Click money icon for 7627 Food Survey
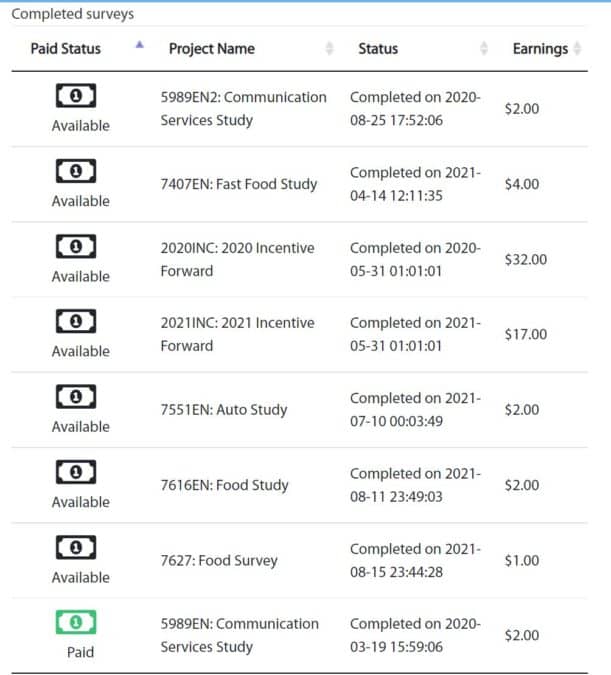The width and height of the screenshot is (611, 675). [76, 547]
